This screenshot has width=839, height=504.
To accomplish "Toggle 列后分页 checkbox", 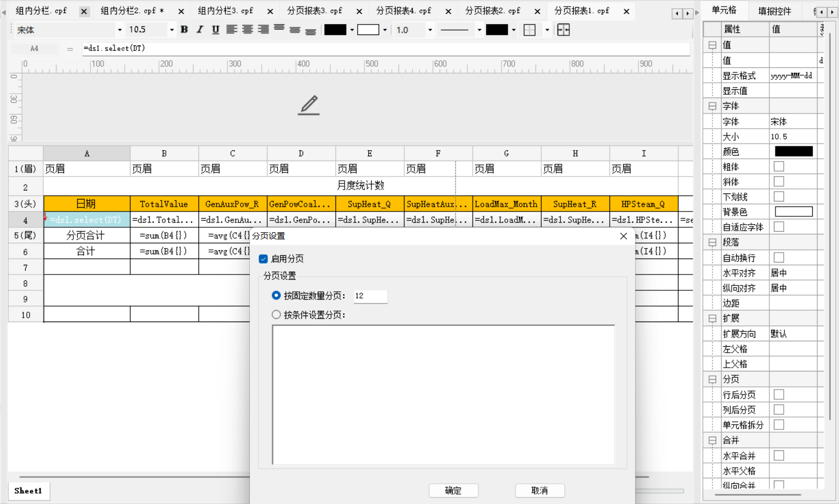I will (x=779, y=410).
